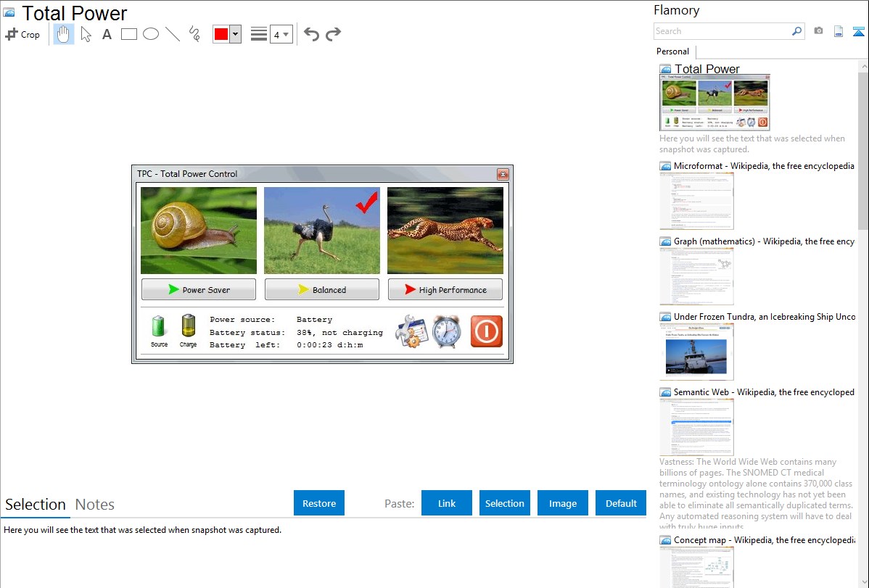Click the Concept map snapshot thumbnail
This screenshot has height=588, width=869.
click(x=696, y=567)
